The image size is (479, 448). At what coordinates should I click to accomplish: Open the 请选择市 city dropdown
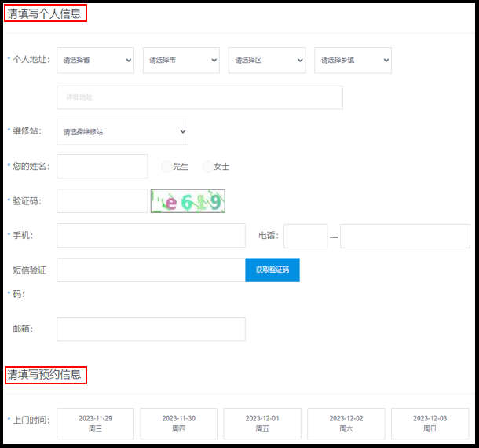point(181,61)
